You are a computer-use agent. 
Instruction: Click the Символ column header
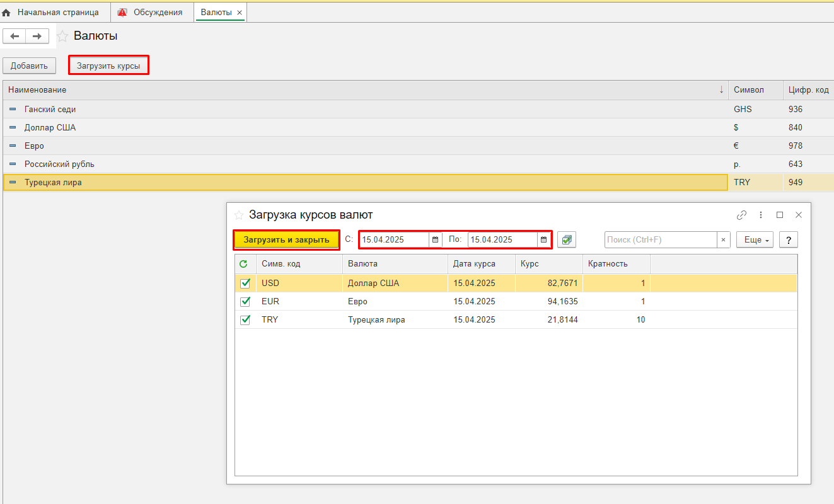tap(756, 90)
